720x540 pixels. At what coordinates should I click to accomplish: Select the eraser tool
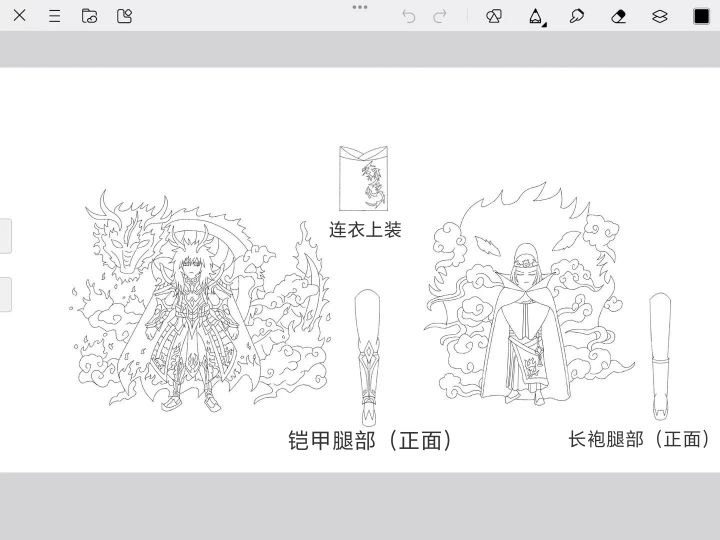click(x=619, y=17)
